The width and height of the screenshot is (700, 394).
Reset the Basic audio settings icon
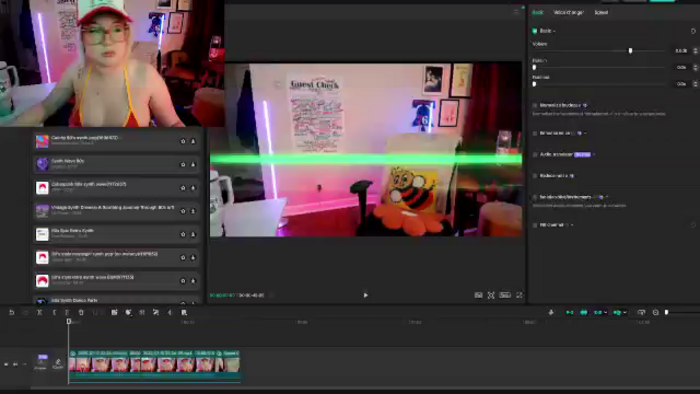[x=693, y=31]
